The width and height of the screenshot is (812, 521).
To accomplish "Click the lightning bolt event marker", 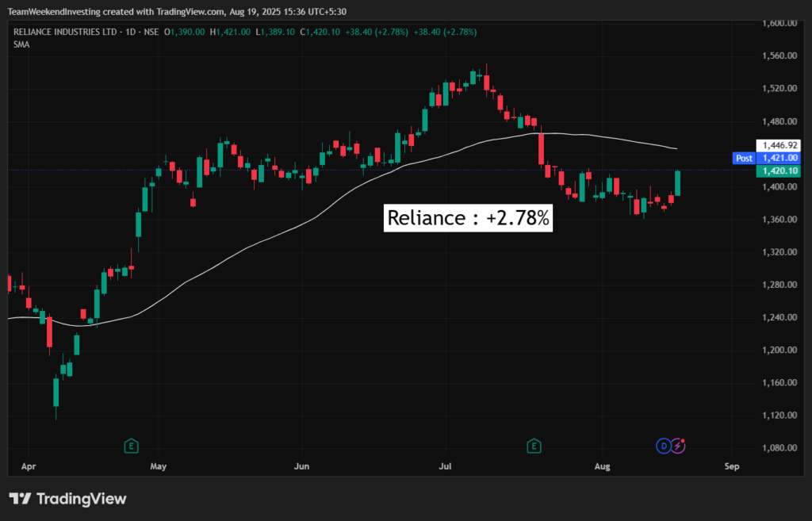I will click(679, 446).
